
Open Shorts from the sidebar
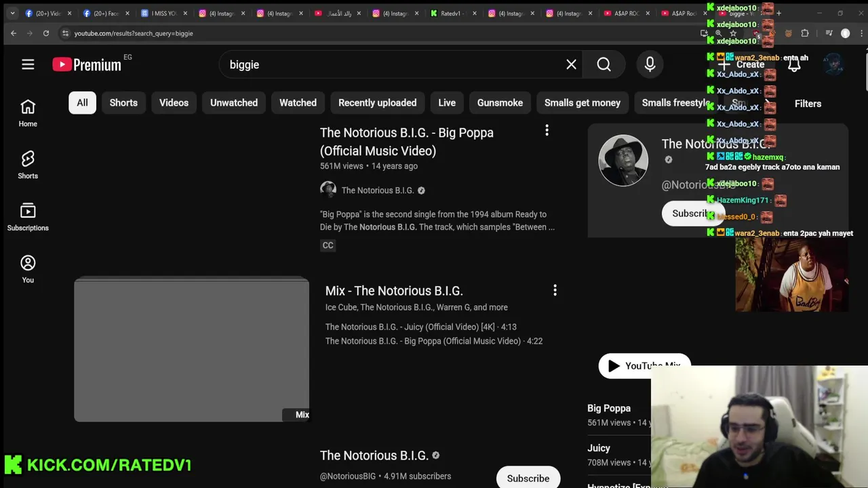(x=28, y=165)
